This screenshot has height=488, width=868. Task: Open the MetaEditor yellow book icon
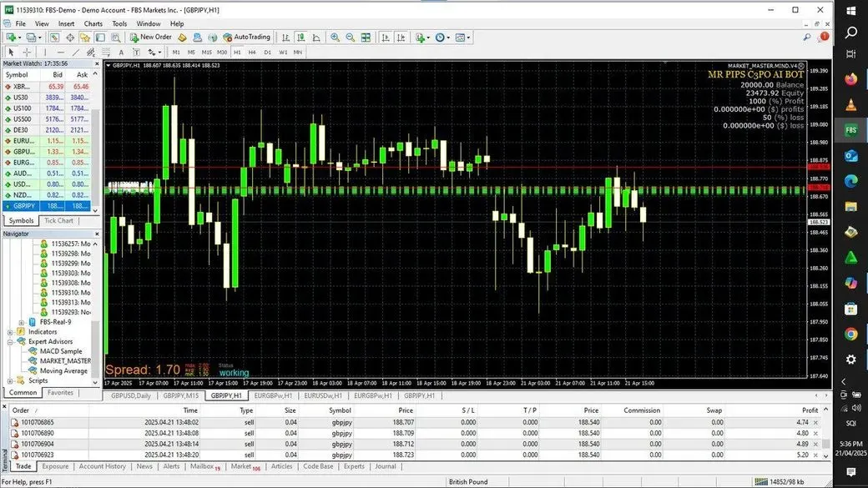coord(182,37)
